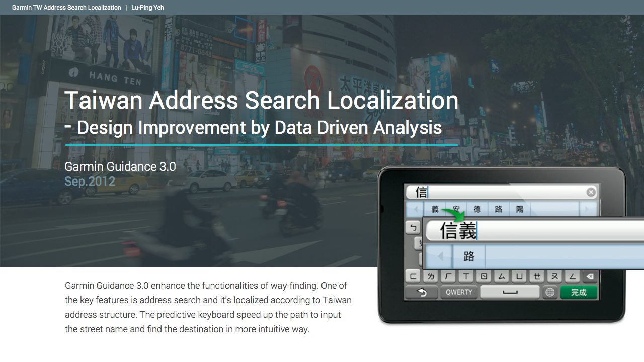Click the Taiwan Address Search Localization title
The width and height of the screenshot is (644, 362).
(262, 100)
